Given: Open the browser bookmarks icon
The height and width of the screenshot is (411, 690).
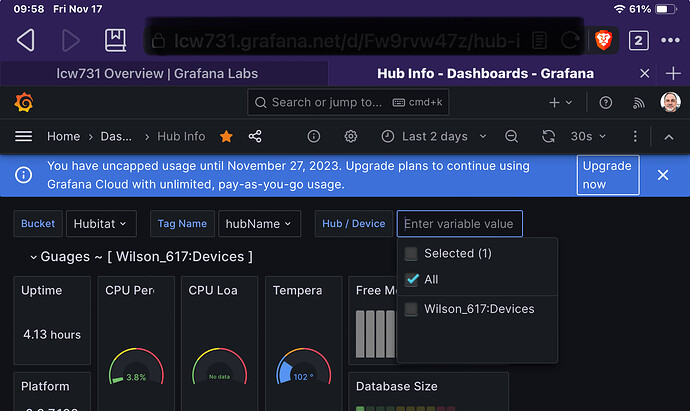Looking at the screenshot, I should (115, 40).
